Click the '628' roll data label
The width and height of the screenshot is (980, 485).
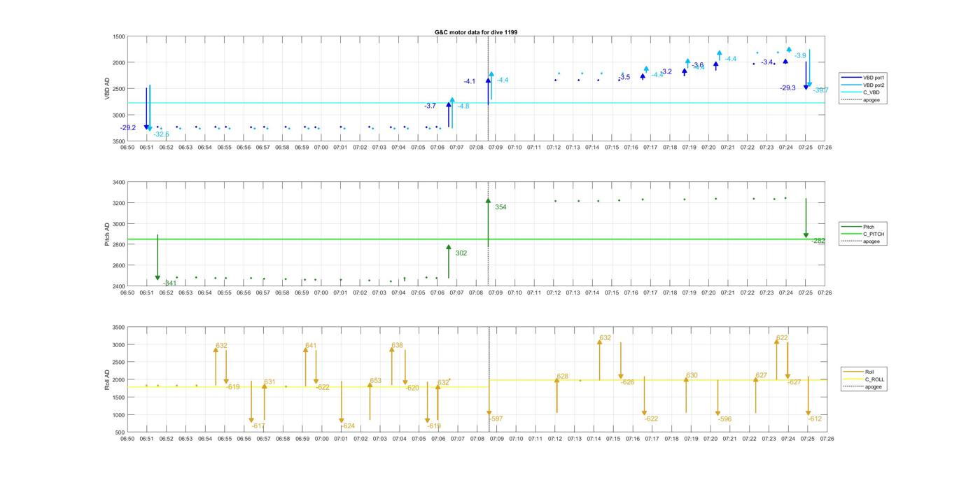[562, 377]
